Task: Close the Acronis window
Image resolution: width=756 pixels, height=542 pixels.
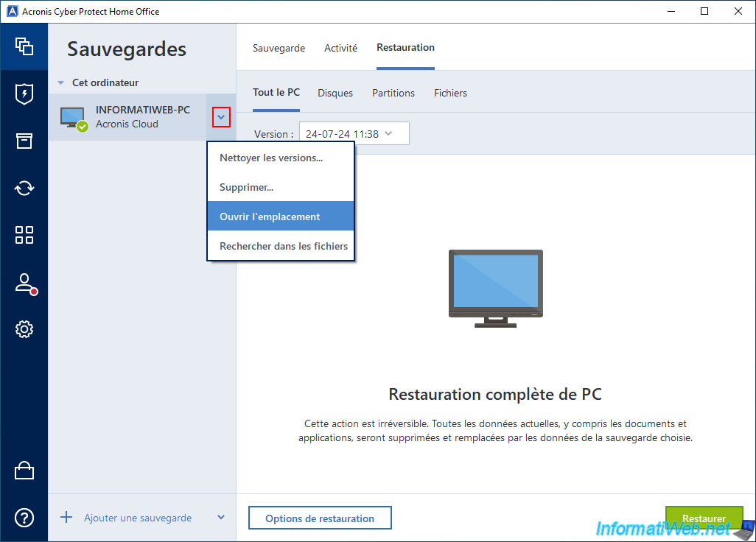Action: (738, 11)
